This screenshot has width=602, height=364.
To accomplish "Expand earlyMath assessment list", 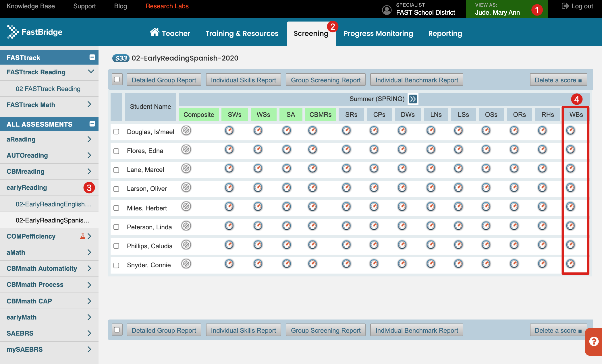I will click(89, 317).
